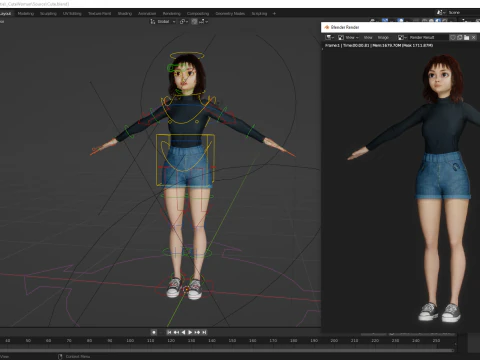Toggle auto keying record button
This screenshot has width=480, height=360.
[154, 332]
